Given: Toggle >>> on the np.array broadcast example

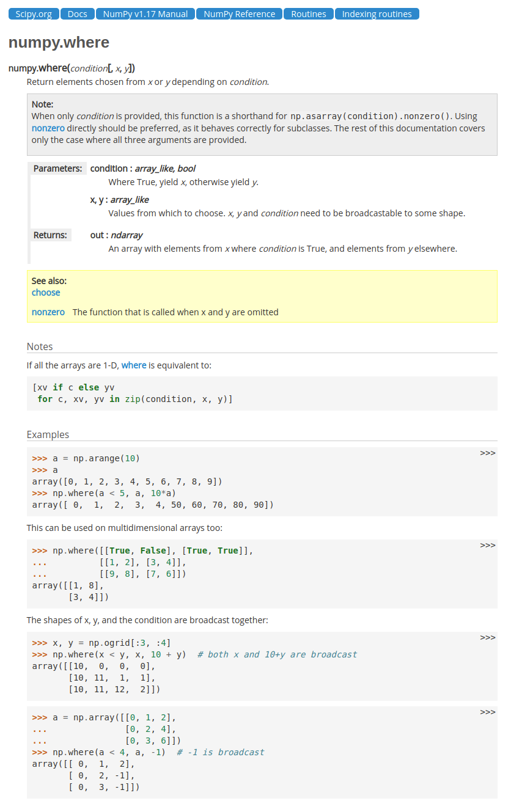Looking at the screenshot, I should [x=487, y=712].
